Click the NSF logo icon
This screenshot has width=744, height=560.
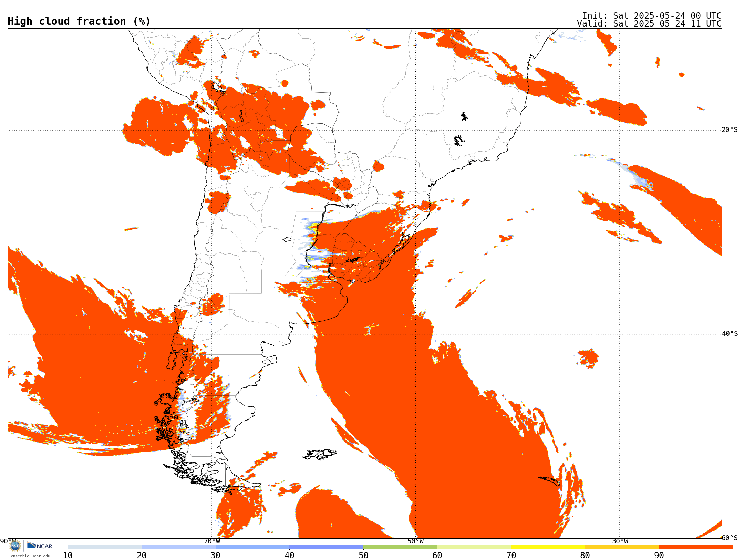[15, 546]
